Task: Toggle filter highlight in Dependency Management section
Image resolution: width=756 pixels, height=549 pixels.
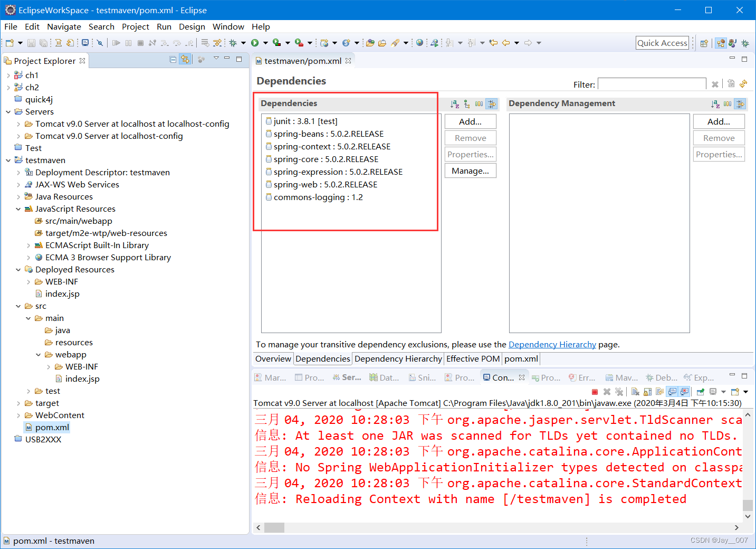Action: tap(740, 104)
